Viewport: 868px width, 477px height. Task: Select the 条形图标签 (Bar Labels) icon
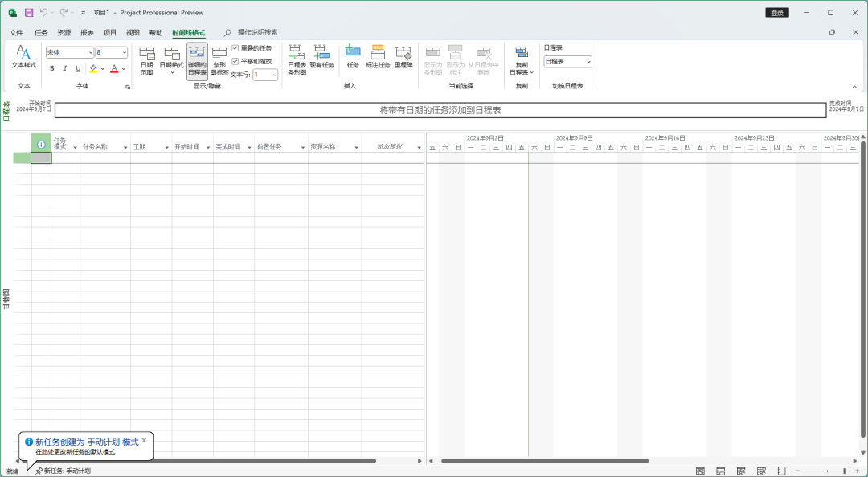(x=218, y=59)
